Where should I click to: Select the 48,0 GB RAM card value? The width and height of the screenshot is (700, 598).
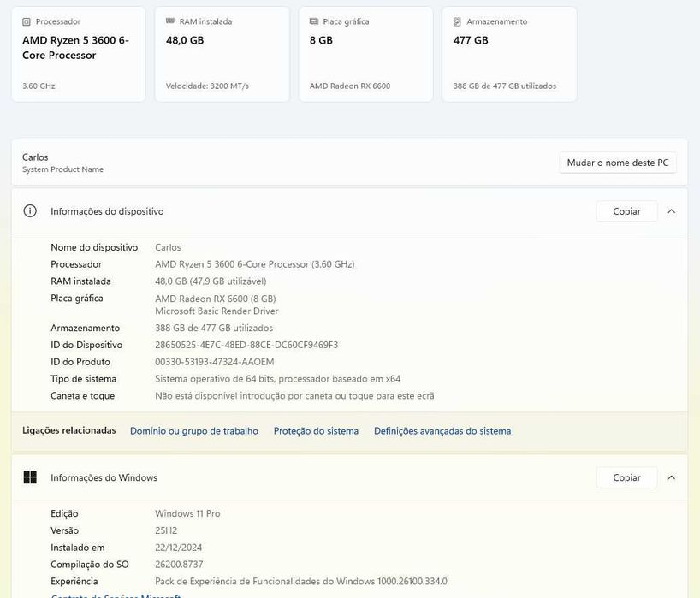click(185, 40)
